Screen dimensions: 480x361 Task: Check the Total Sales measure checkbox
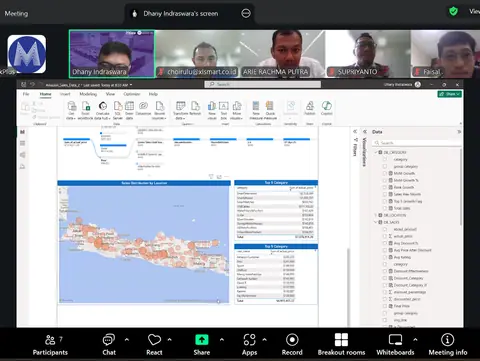[385, 208]
